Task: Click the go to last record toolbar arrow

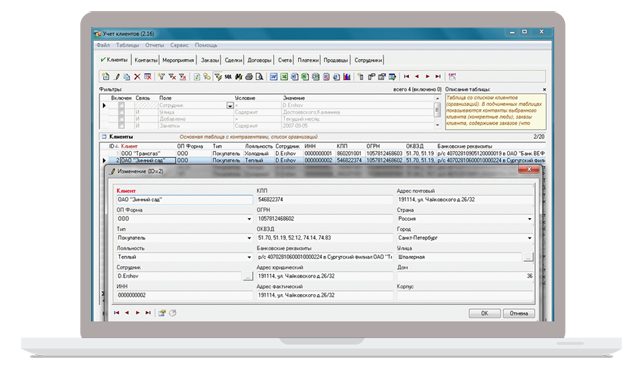Action: (438, 76)
